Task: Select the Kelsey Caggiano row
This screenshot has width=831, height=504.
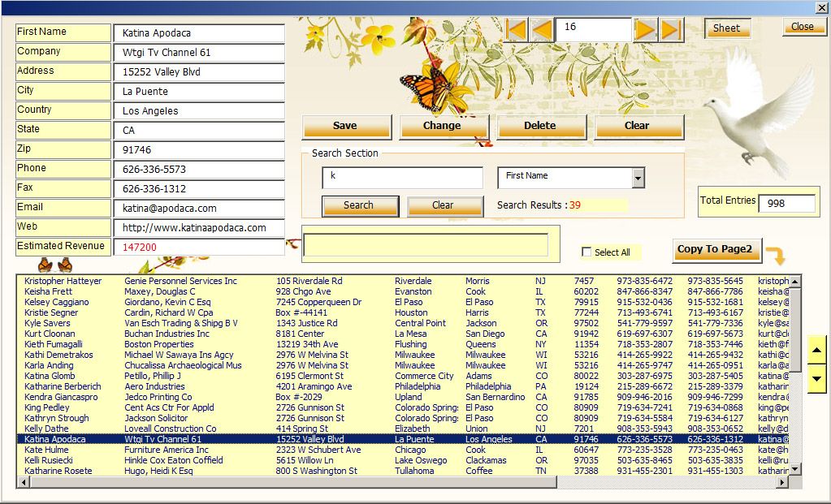Action: coord(403,302)
